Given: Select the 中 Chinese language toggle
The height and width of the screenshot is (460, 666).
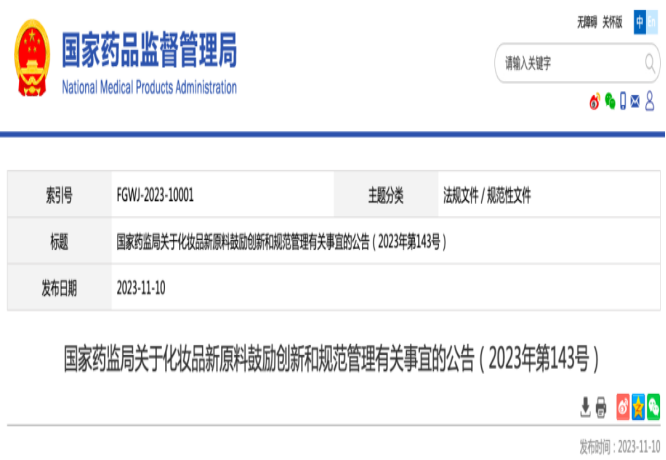Looking at the screenshot, I should coord(640,22).
